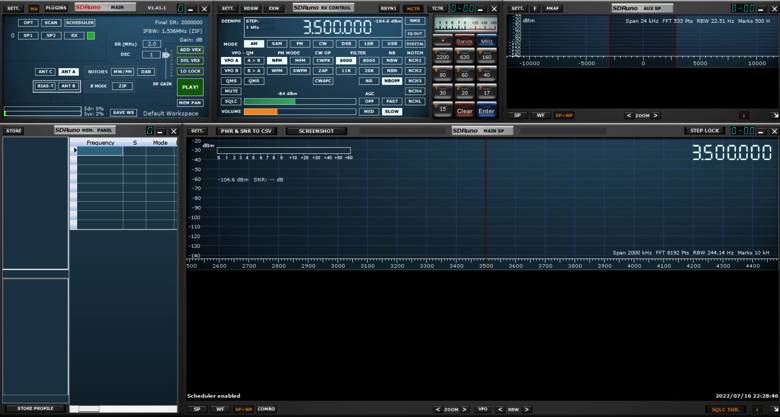780x417 pixels.
Task: Select the 40 band key on keypad
Action: 487,74
